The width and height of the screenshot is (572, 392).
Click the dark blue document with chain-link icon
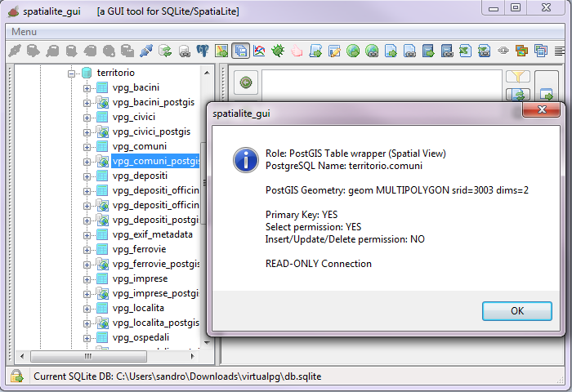pyautogui.click(x=447, y=51)
